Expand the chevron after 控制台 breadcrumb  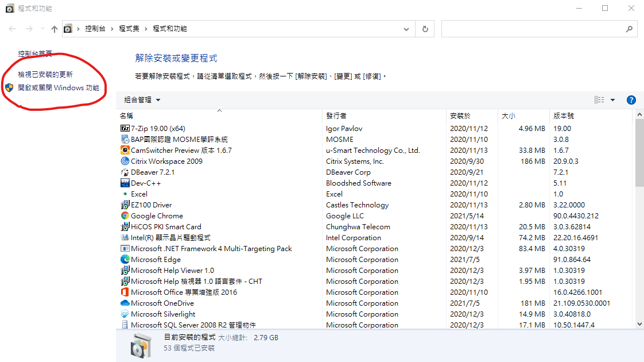(x=112, y=29)
